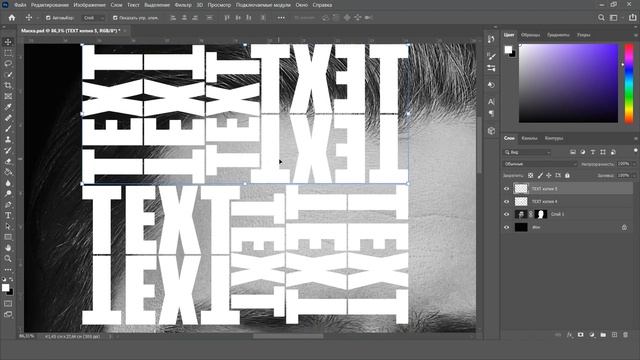Select the Path Selection arrow tool
The height and width of the screenshot is (360, 640).
pos(8,226)
